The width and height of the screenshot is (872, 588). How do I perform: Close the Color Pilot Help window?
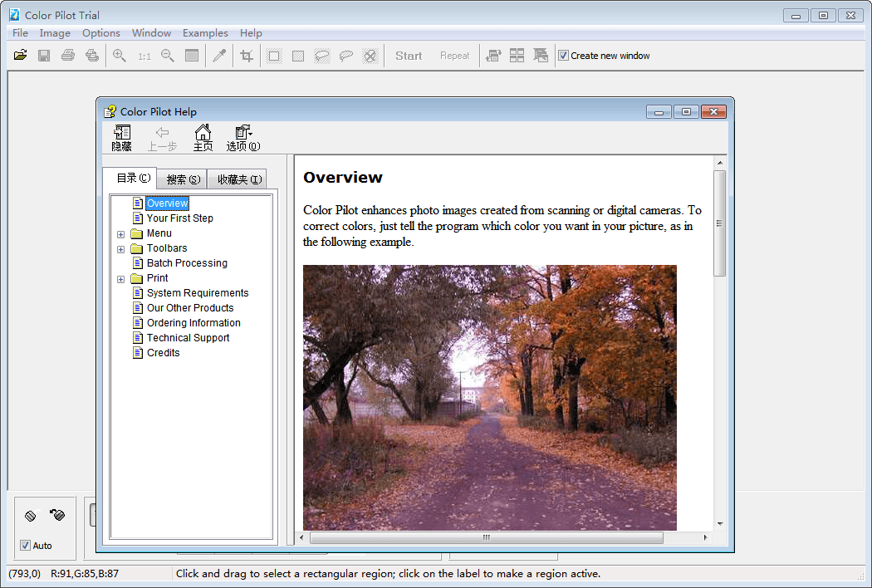(713, 112)
